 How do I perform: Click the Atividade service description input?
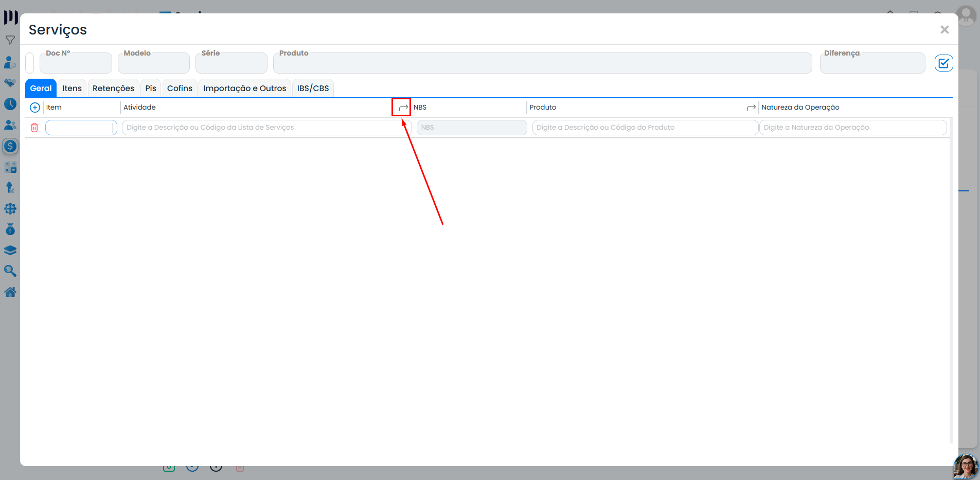266,128
